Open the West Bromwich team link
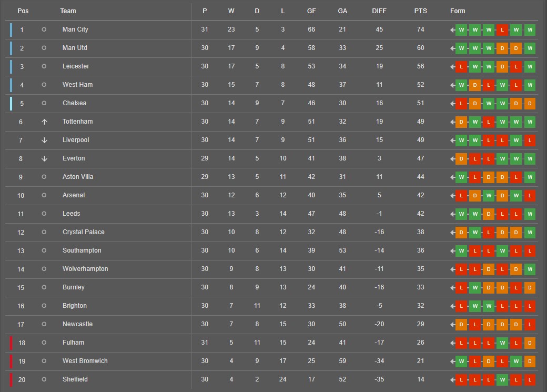Image resolution: width=547 pixels, height=392 pixels. point(85,361)
